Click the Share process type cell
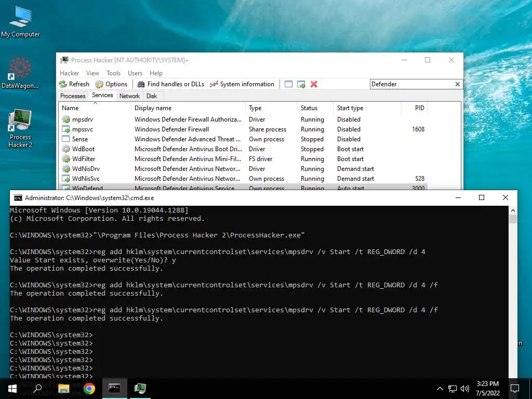The image size is (532, 399). tap(268, 129)
